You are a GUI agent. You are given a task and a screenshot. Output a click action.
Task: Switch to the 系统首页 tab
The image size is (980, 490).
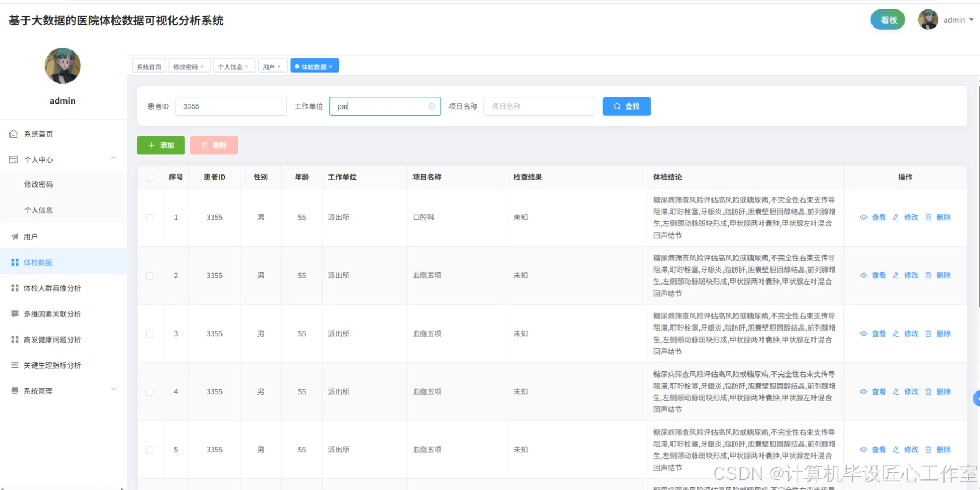(x=149, y=66)
